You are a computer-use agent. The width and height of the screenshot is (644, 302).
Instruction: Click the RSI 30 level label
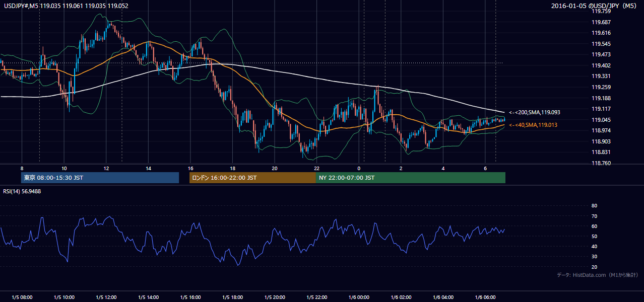click(594, 257)
